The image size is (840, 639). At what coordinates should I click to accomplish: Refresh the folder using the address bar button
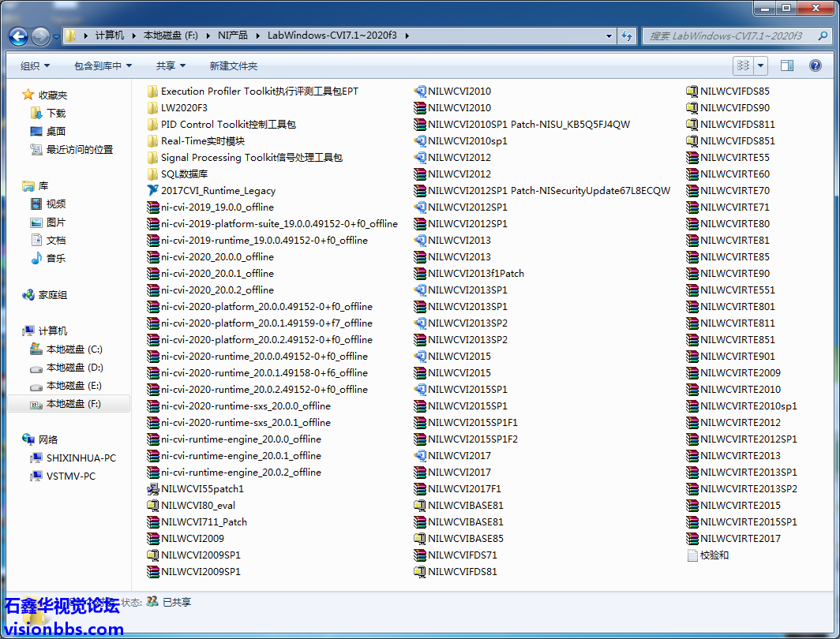coord(628,35)
